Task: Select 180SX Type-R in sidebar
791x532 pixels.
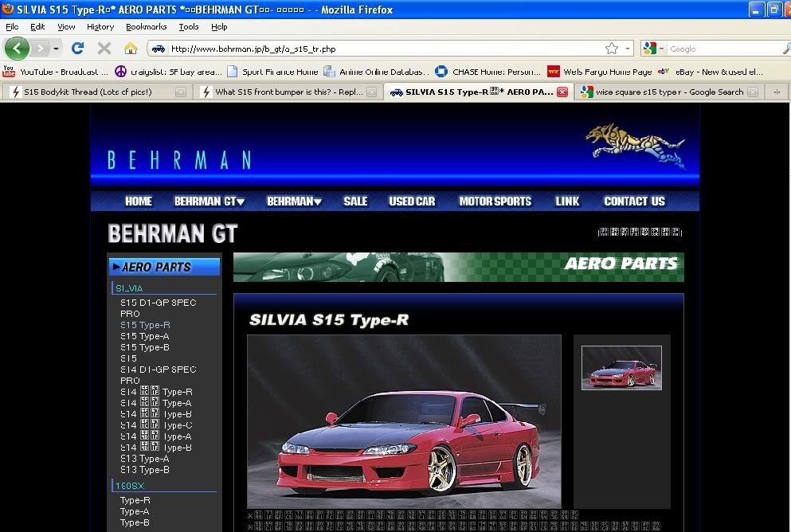Action: 135,500
